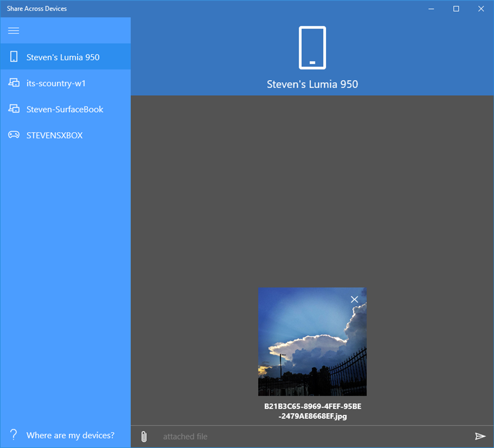Open the paperclip attachment icon
This screenshot has height=448, width=494.
(144, 436)
